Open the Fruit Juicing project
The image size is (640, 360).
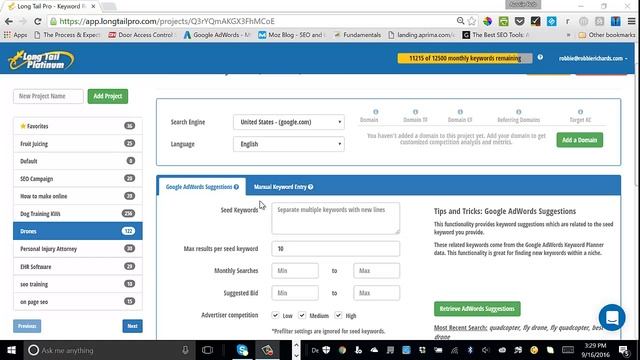(x=78, y=144)
